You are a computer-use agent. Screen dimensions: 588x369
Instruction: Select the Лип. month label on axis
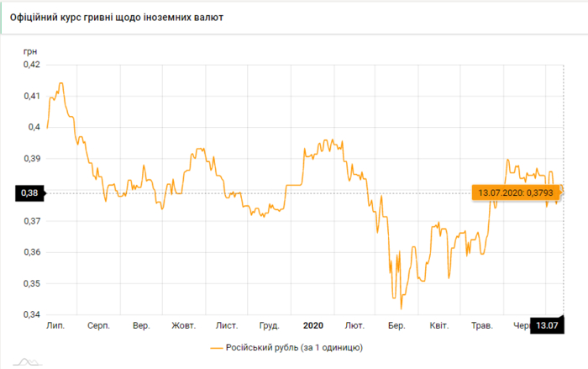pos(57,324)
